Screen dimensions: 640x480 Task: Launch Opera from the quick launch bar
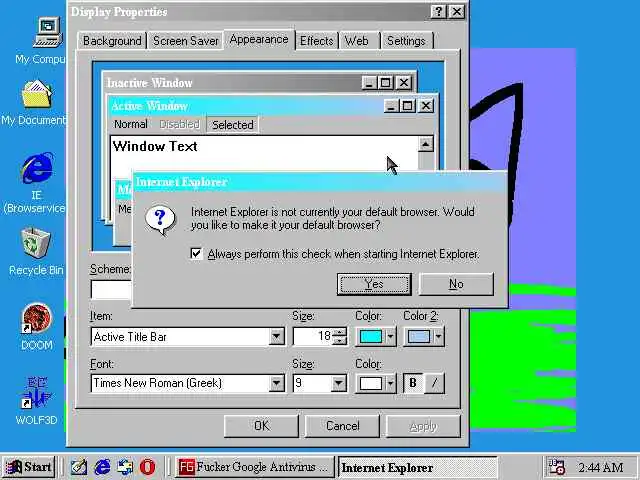147,467
